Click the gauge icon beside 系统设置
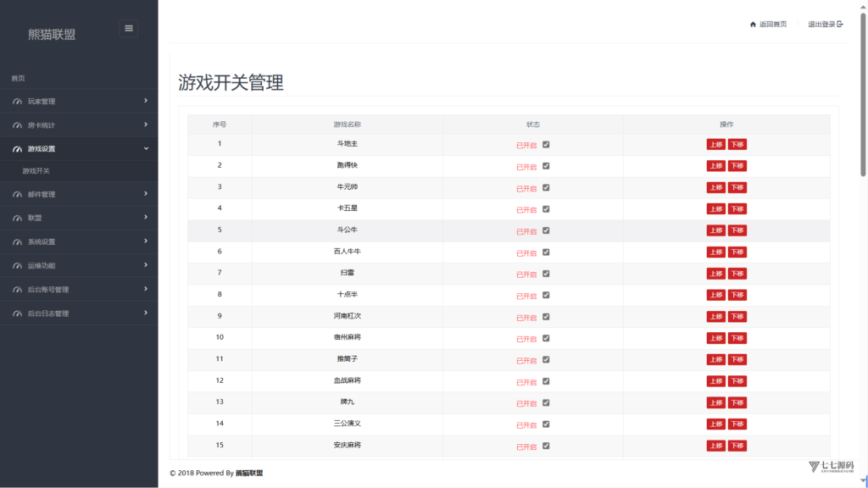Screen dimensions: 868x488 [17, 241]
